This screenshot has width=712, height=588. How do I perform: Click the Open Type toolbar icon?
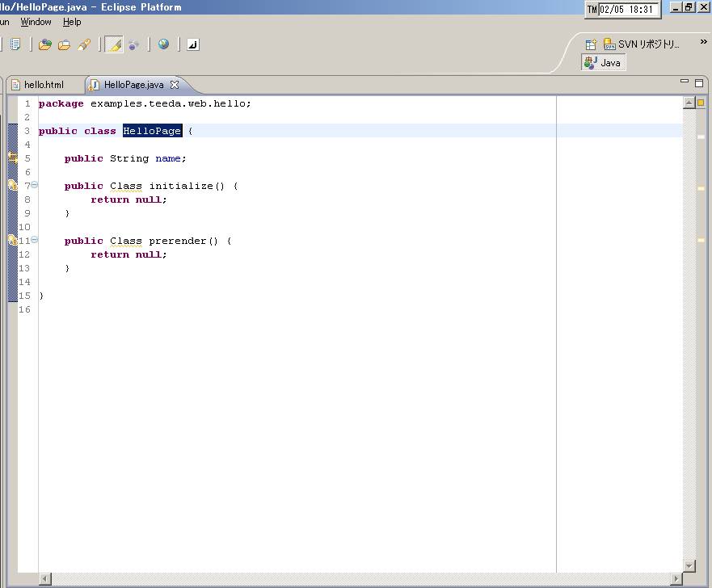tap(45, 45)
